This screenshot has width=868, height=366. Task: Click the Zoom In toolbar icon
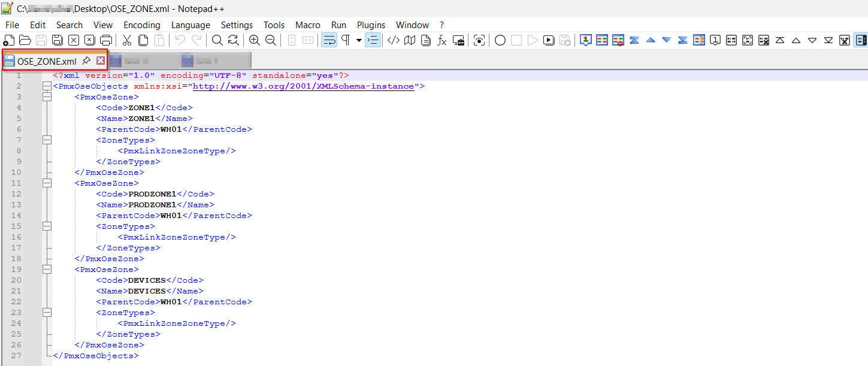tap(255, 40)
